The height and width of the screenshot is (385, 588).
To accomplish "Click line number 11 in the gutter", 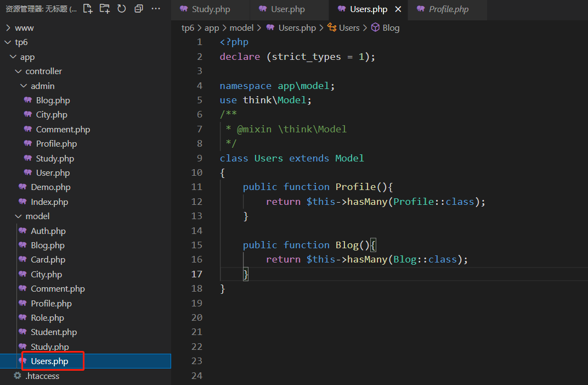I will (196, 187).
